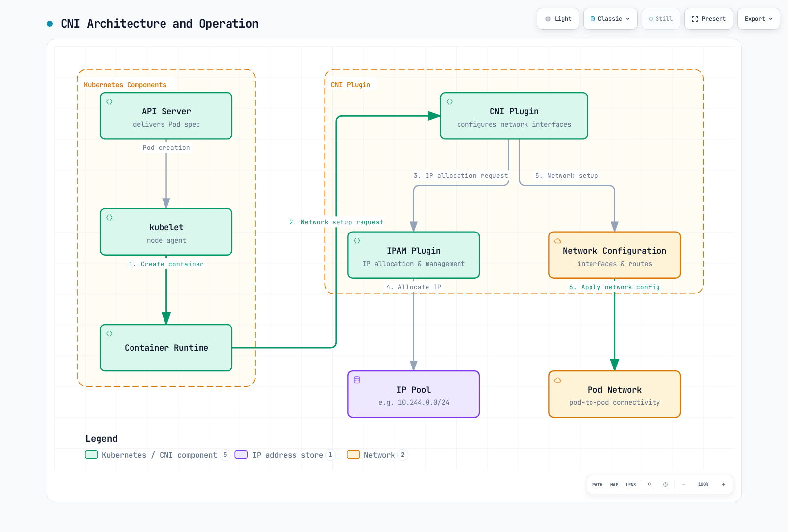The image size is (788, 532).
Task: Click the orange 'CNI Plugin' group label
Action: click(351, 85)
